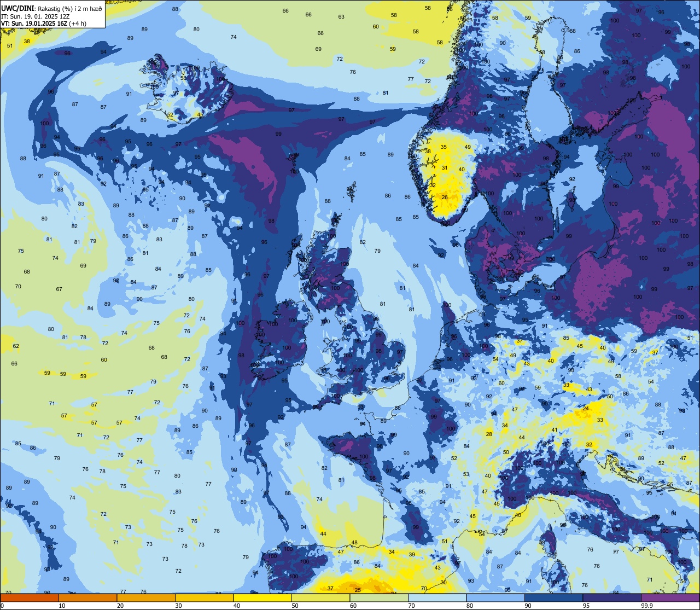Click the value '45' on Iceland's southeast coast
The height and width of the screenshot is (610, 700).
[x=200, y=115]
